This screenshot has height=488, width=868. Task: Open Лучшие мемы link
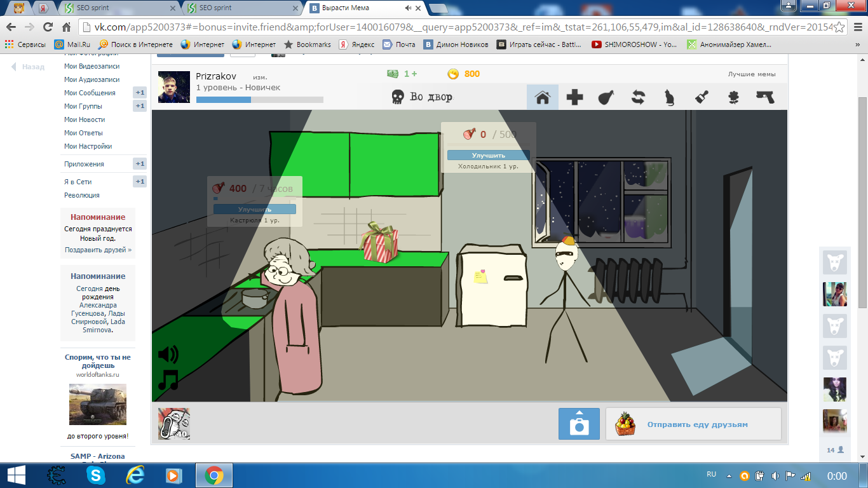752,74
